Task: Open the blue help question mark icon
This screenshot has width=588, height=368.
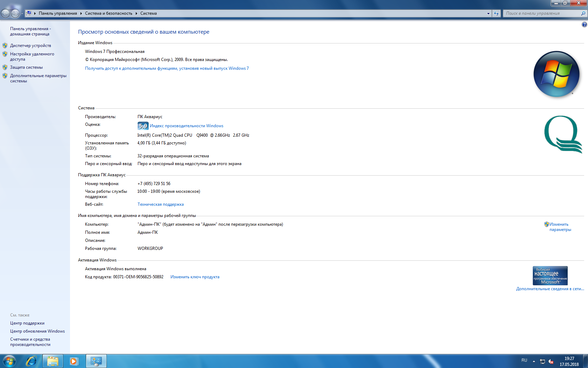Action: point(584,25)
